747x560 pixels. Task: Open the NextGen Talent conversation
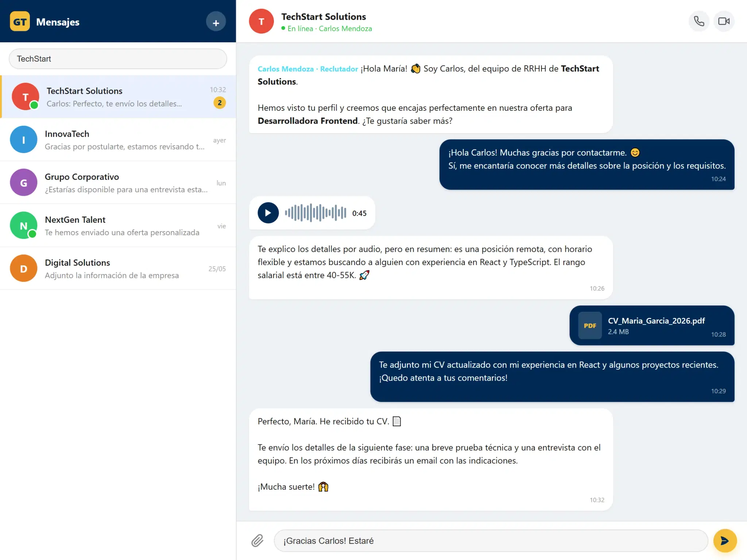tap(118, 225)
